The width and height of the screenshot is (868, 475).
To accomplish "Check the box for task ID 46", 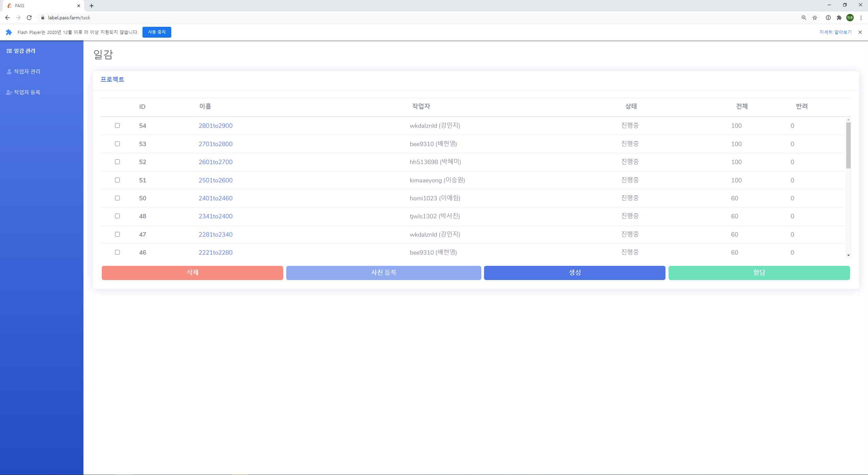I will tap(117, 252).
